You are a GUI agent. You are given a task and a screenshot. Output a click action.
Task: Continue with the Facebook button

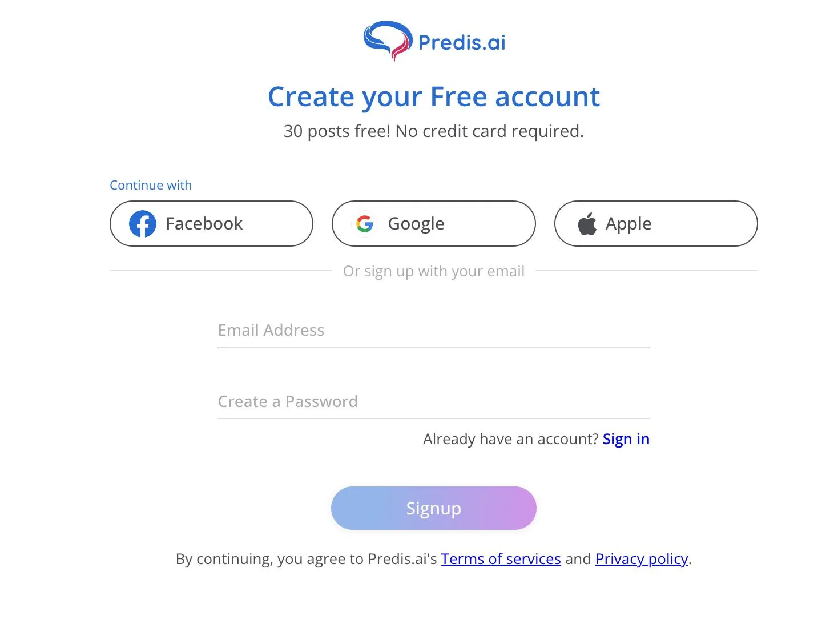pos(211,224)
